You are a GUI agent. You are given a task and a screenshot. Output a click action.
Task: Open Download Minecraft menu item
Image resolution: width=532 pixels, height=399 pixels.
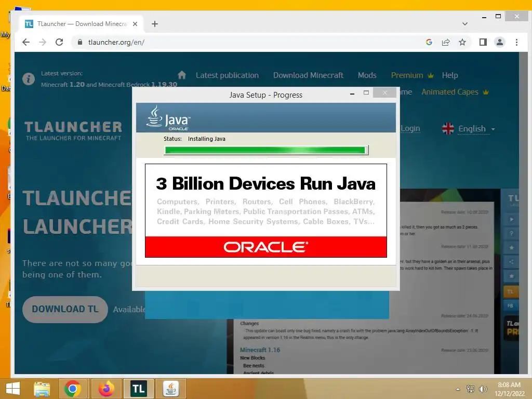[308, 75]
